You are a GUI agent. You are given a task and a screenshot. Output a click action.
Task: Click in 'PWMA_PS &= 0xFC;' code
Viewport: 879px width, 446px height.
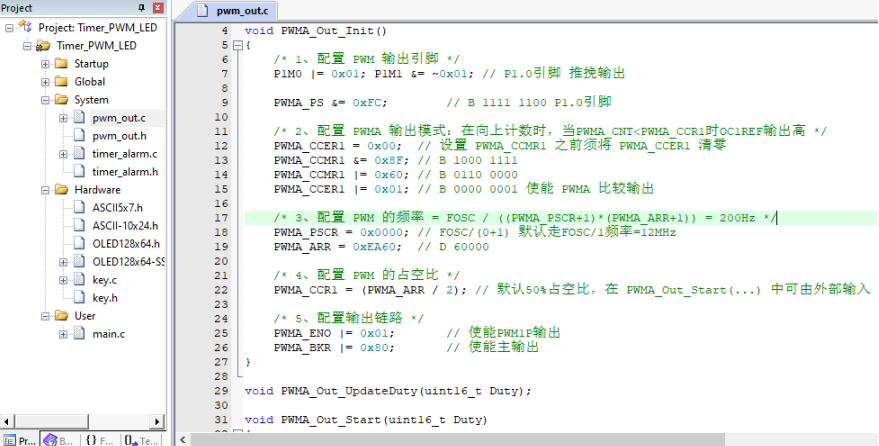[330, 103]
